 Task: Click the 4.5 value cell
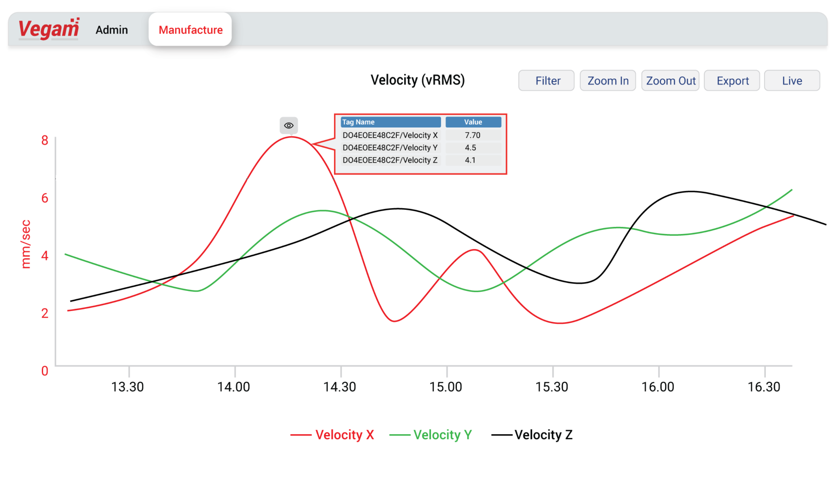coord(473,147)
